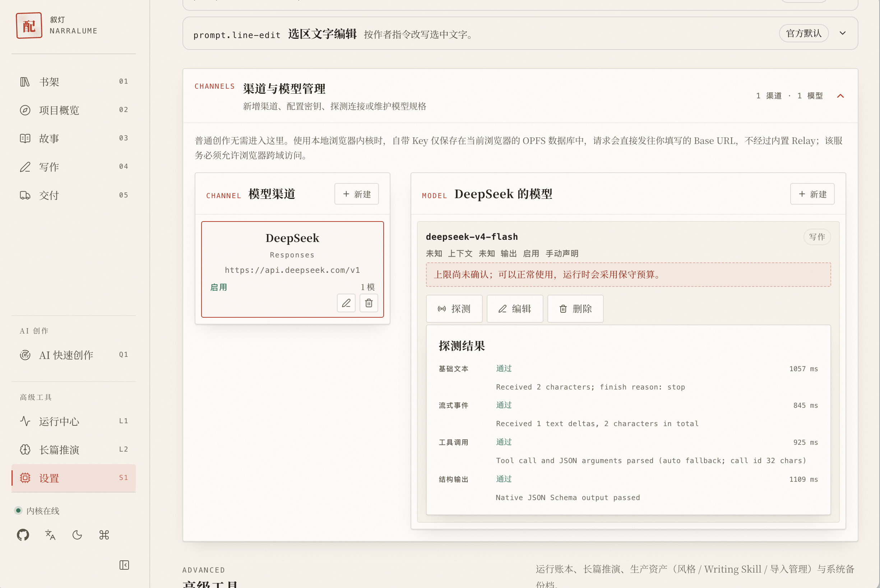880x588 pixels.
Task: Open the command palette icon
Action: (104, 535)
